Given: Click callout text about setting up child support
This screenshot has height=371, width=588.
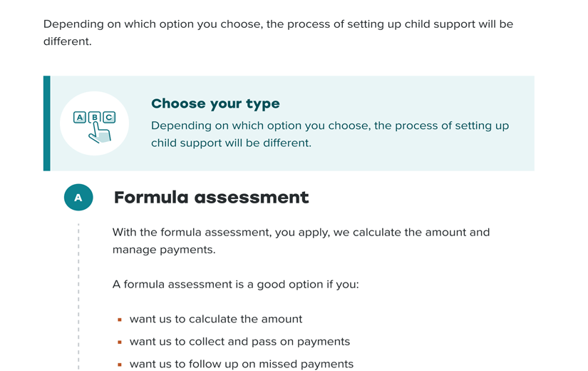Looking at the screenshot, I should click(330, 134).
